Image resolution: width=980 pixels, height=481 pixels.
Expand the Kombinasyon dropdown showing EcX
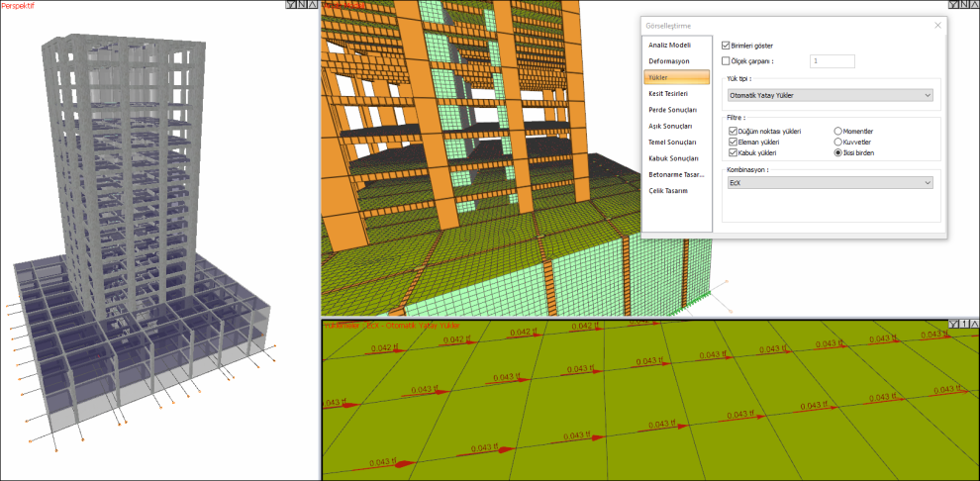coord(830,183)
